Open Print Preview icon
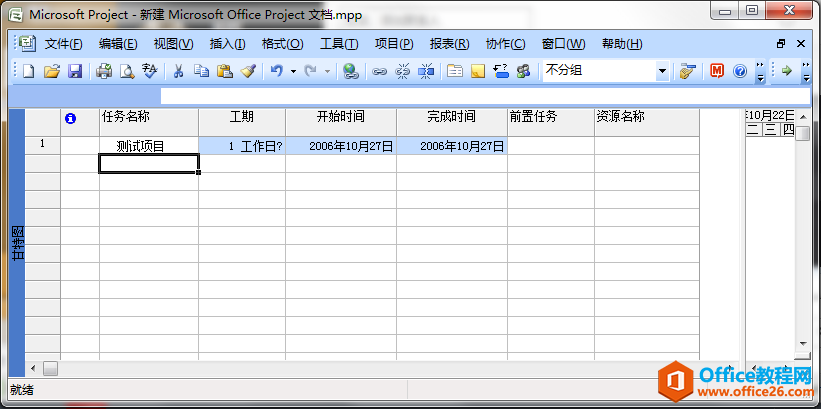This screenshot has width=821, height=409. (x=127, y=71)
